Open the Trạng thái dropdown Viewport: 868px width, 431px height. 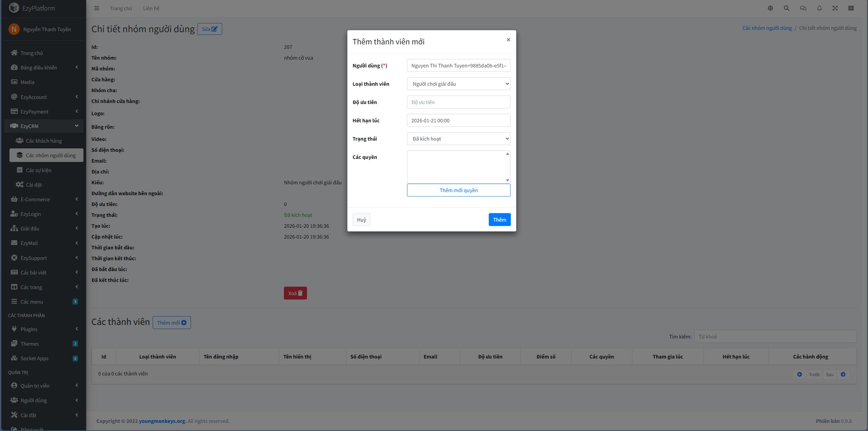[458, 139]
